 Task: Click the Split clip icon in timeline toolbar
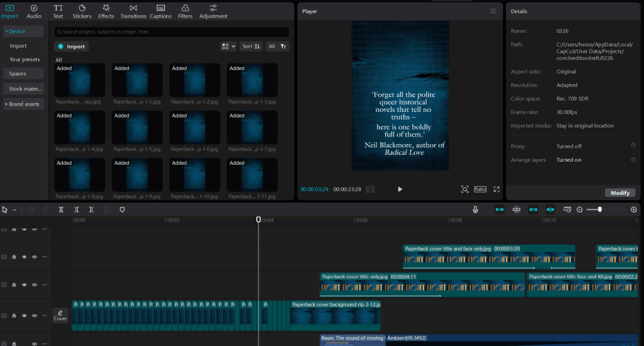[x=61, y=209]
